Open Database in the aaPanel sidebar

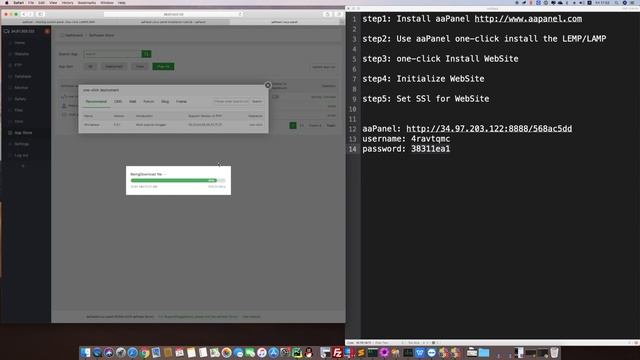[22, 76]
